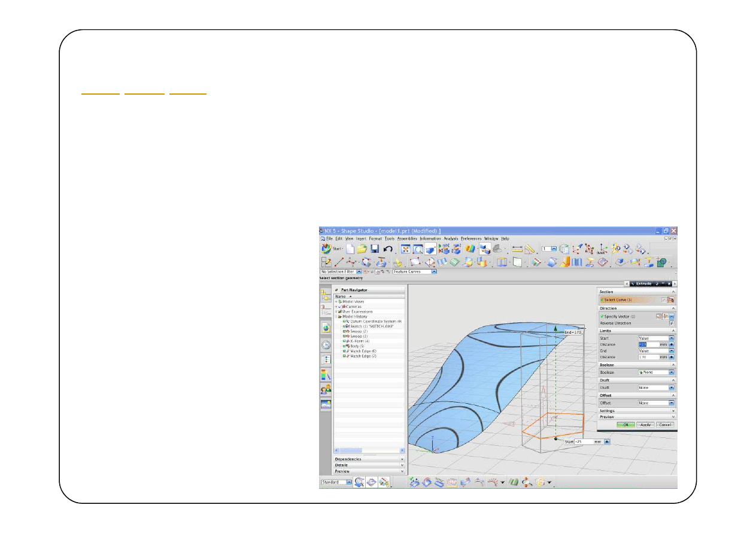This screenshot has height=535, width=756.
Task: Click the Sketch Section icon beside Select Curve
Action: coord(664,300)
